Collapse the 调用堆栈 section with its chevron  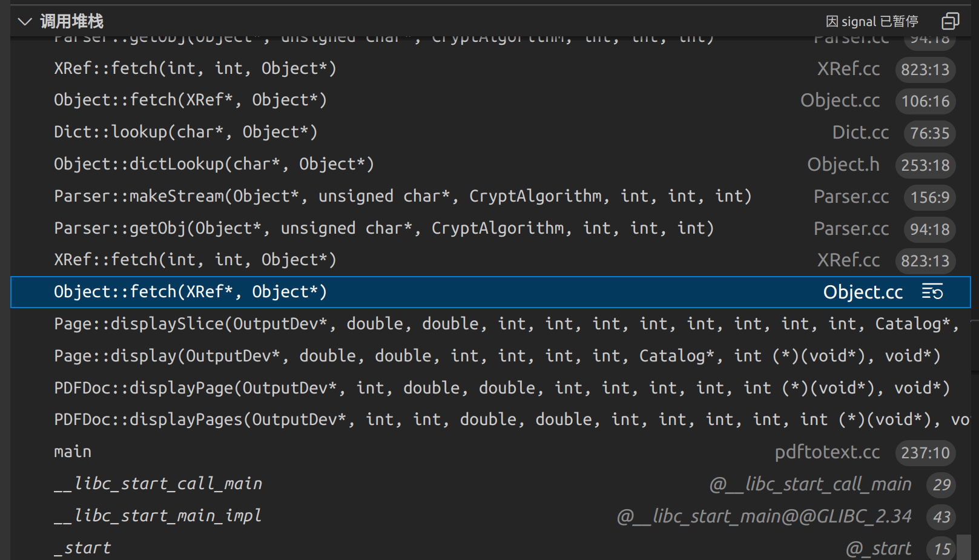pyautogui.click(x=24, y=21)
